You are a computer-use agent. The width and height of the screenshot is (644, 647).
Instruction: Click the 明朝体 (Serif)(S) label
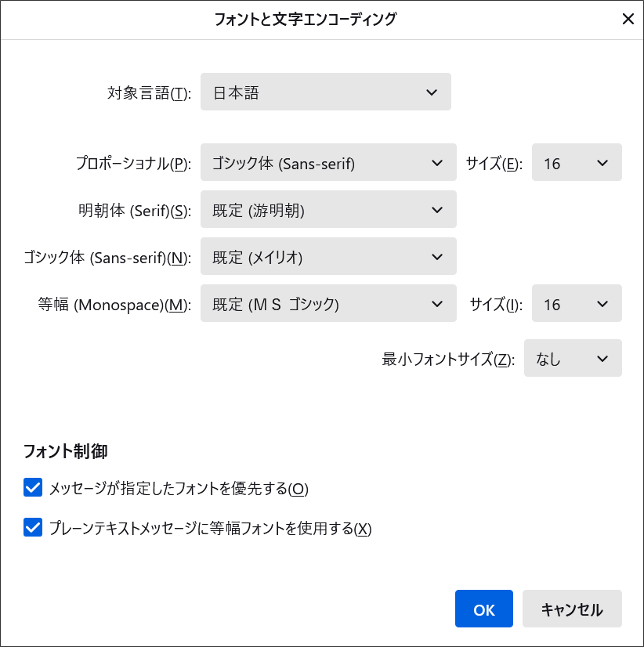[x=135, y=211]
